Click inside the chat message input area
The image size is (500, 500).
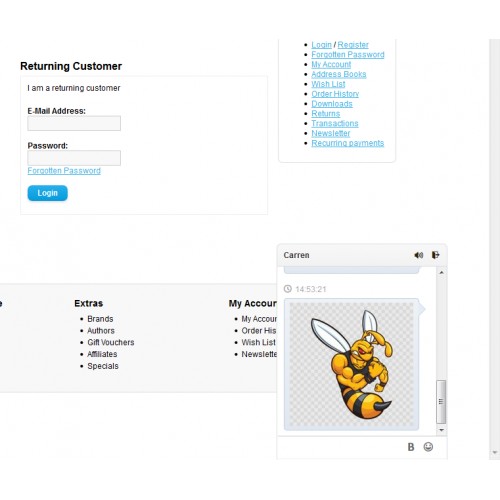[340, 447]
